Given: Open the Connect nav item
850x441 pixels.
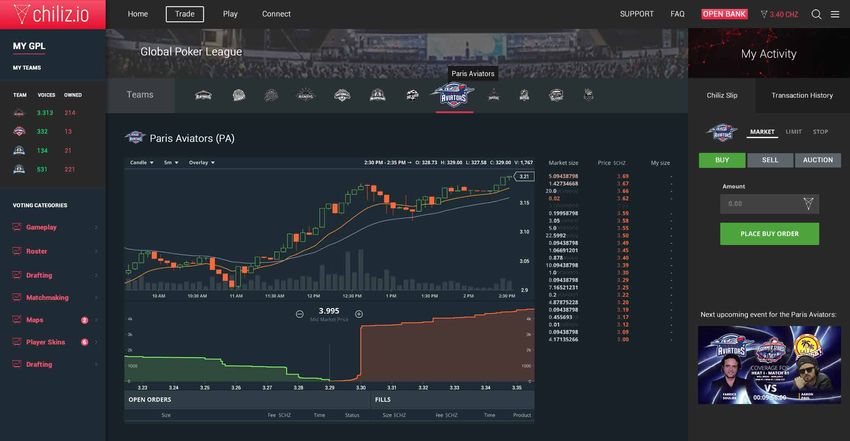Looking at the screenshot, I should [x=276, y=14].
